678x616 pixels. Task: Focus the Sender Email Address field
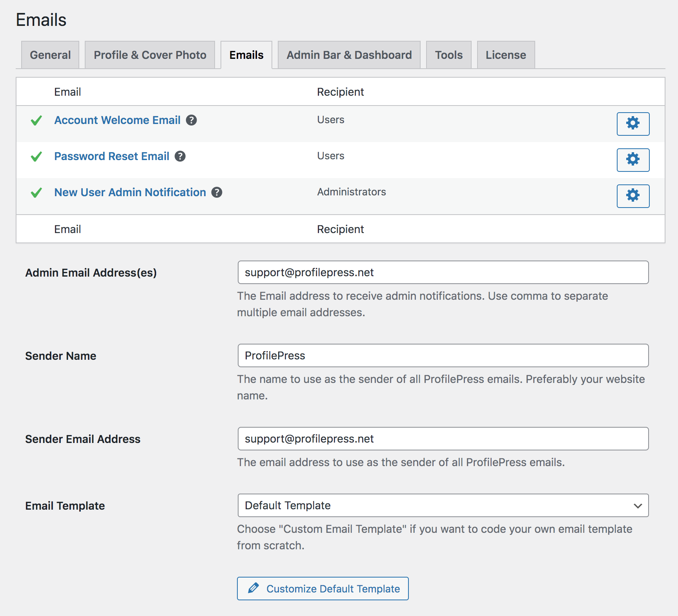[443, 439]
